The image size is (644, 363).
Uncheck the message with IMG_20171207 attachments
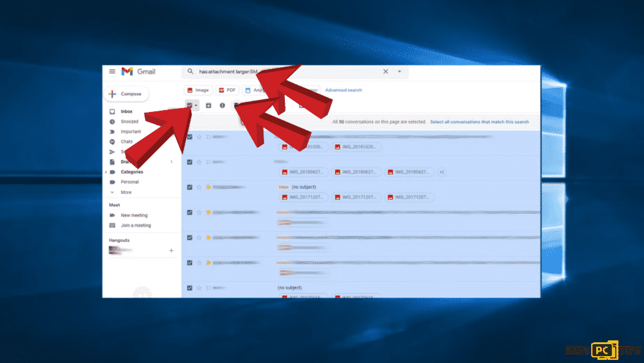click(x=190, y=187)
